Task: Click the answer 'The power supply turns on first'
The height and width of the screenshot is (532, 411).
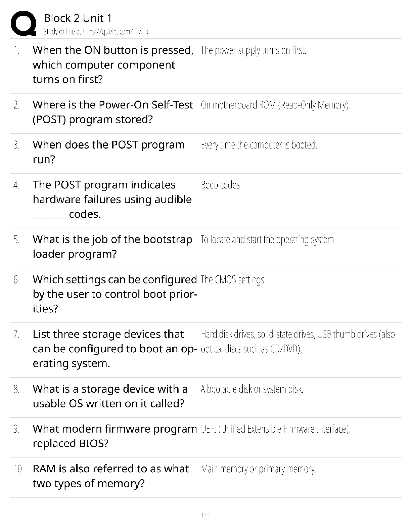Action: (253, 50)
